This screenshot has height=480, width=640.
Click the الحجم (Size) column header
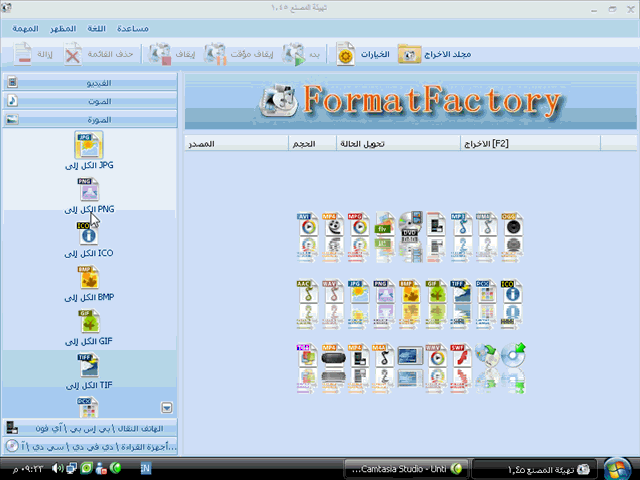coord(313,144)
